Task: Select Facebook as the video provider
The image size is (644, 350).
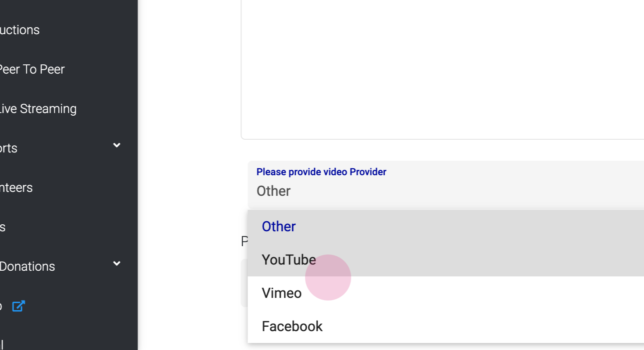Action: point(292,326)
